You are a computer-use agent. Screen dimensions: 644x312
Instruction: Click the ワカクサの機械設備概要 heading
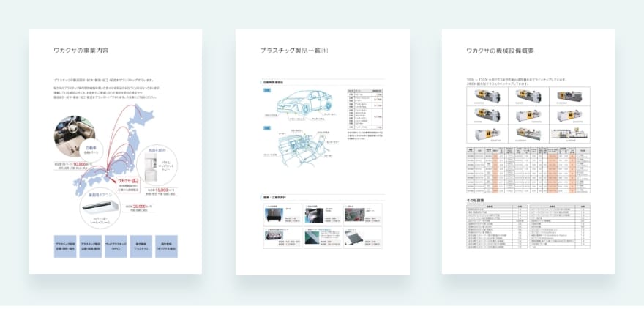(x=500, y=51)
